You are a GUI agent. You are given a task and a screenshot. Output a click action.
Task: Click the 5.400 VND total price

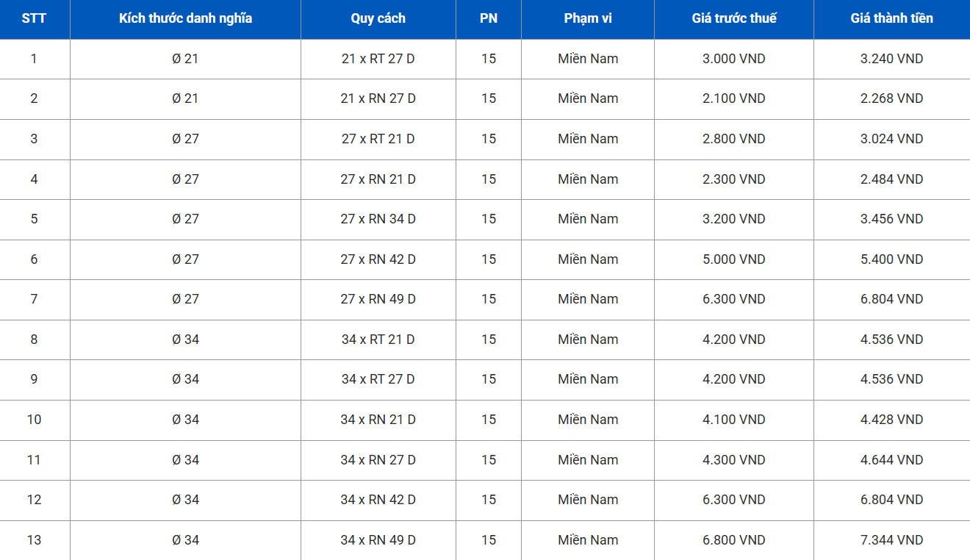(x=891, y=259)
